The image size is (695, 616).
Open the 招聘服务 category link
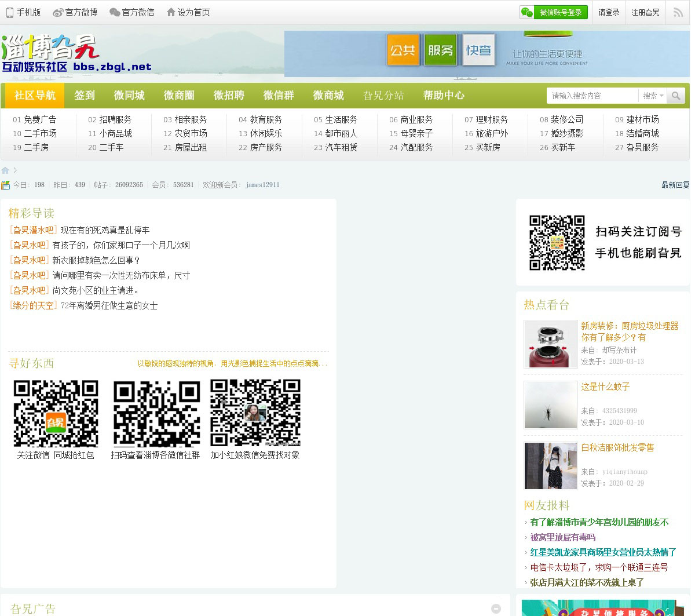pos(115,119)
